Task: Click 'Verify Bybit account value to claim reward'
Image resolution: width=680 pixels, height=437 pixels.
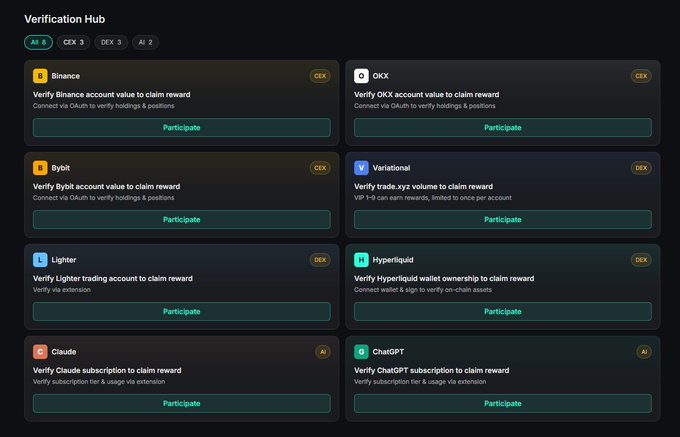Action: (106, 186)
